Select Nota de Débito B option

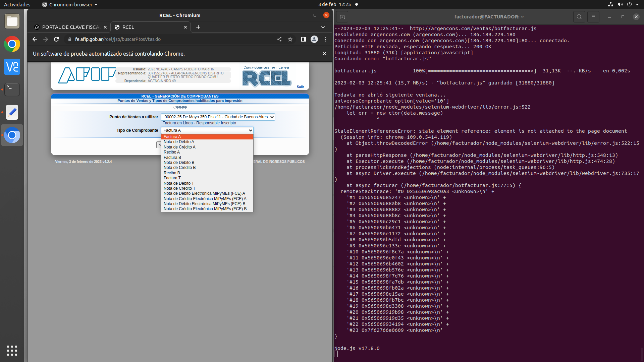click(x=207, y=163)
